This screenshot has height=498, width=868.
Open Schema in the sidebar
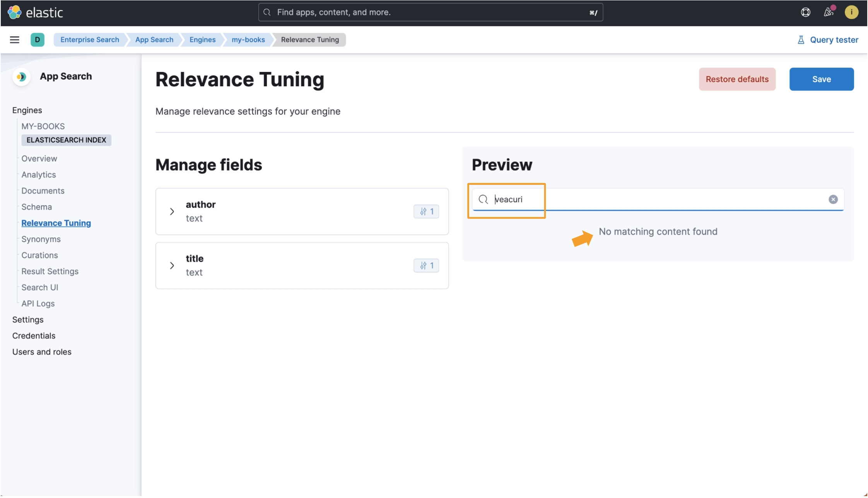(36, 207)
